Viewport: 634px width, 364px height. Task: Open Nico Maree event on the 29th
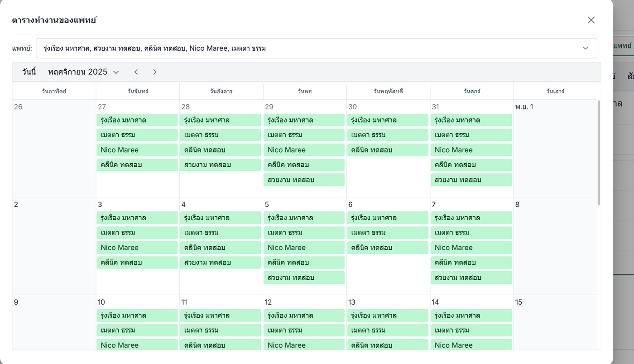pyautogui.click(x=304, y=150)
